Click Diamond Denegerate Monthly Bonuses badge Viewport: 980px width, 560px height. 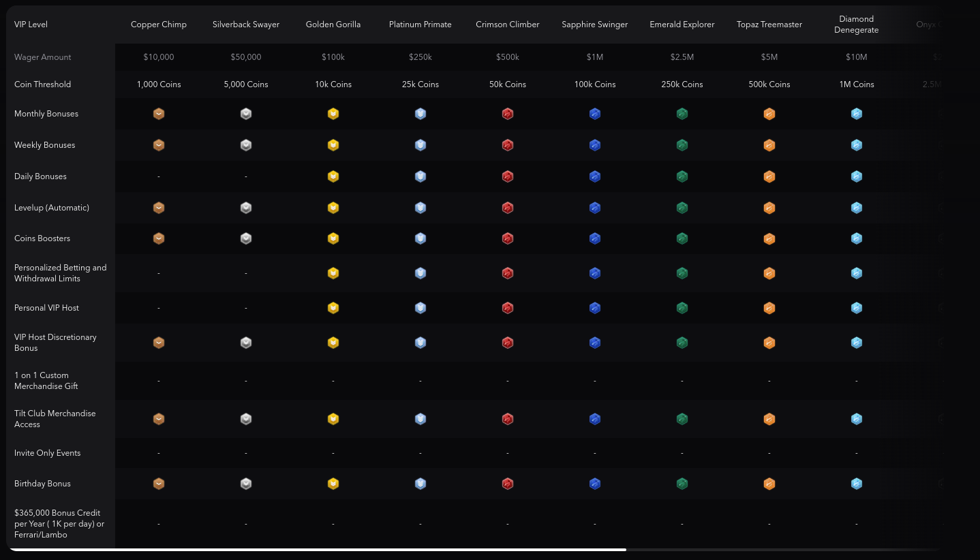click(857, 114)
